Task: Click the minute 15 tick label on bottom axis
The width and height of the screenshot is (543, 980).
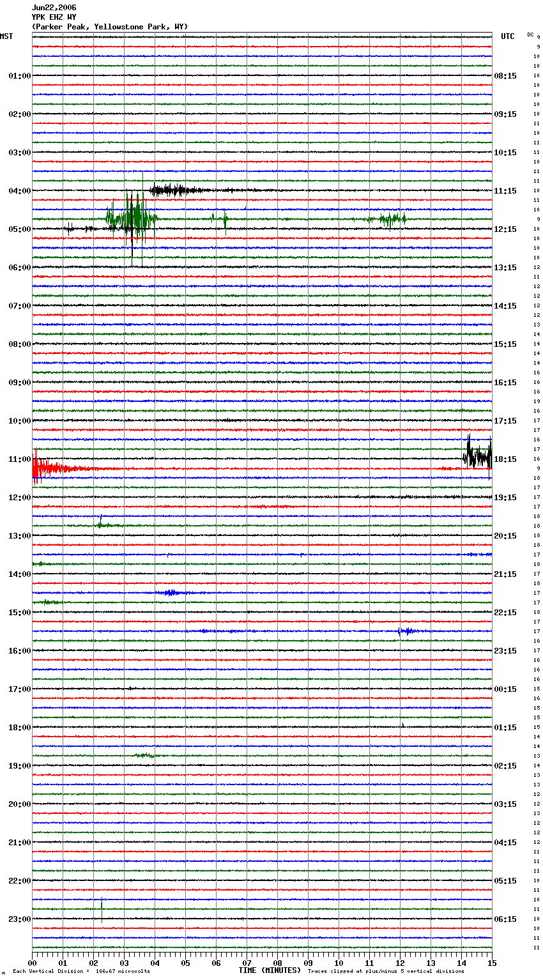Action: pyautogui.click(x=492, y=963)
